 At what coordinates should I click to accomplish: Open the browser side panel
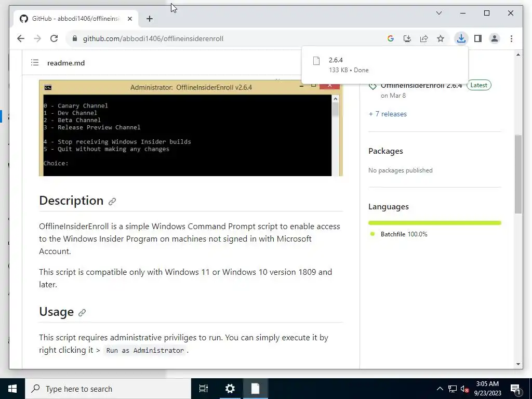pos(478,38)
